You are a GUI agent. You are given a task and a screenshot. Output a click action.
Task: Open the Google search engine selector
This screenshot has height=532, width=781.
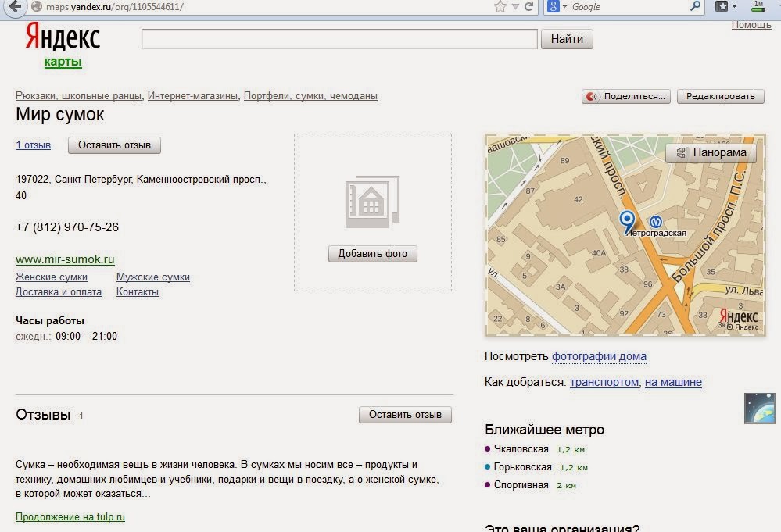coord(557,7)
